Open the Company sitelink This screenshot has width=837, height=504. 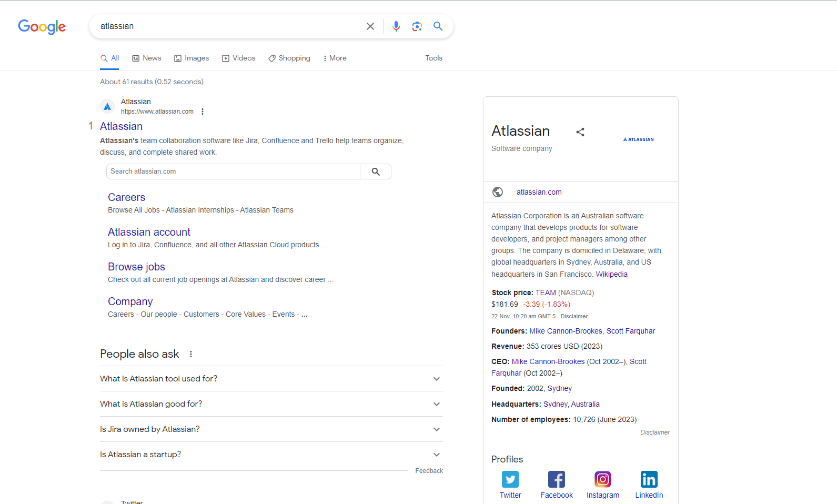130,301
